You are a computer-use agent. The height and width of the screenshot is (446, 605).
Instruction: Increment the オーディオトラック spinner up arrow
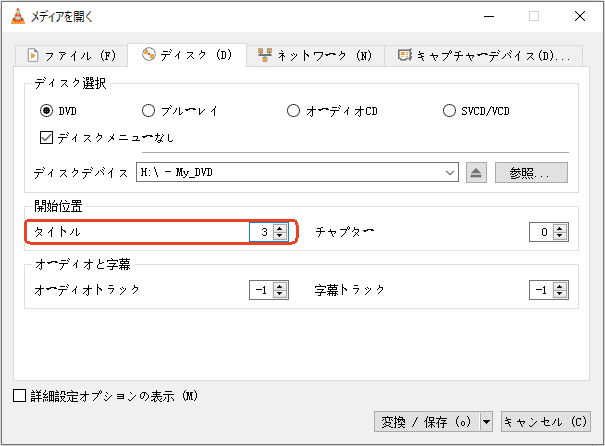280,286
